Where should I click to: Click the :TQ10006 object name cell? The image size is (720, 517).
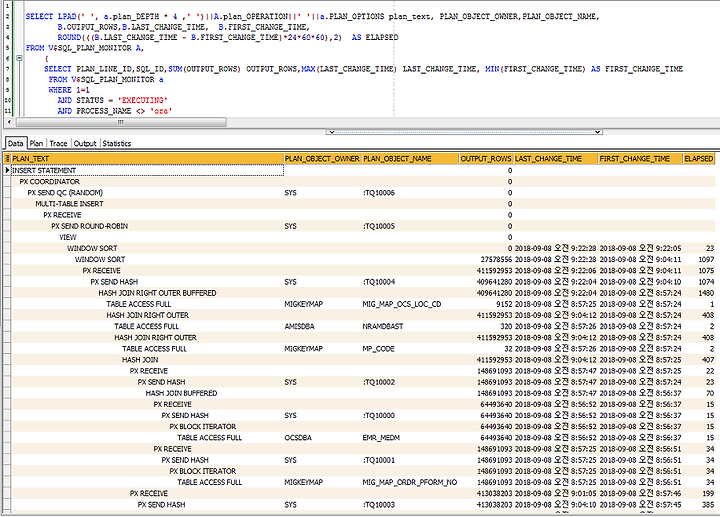click(411, 193)
